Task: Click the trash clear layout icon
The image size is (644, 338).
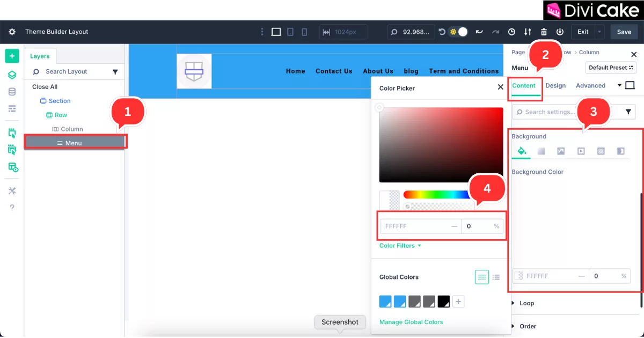Action: click(544, 32)
